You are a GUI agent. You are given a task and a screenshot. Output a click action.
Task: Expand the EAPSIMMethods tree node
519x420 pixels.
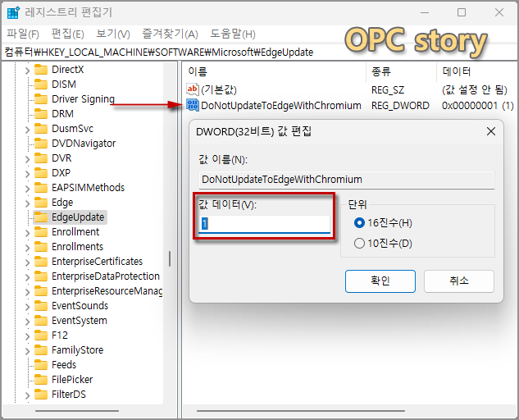28,188
